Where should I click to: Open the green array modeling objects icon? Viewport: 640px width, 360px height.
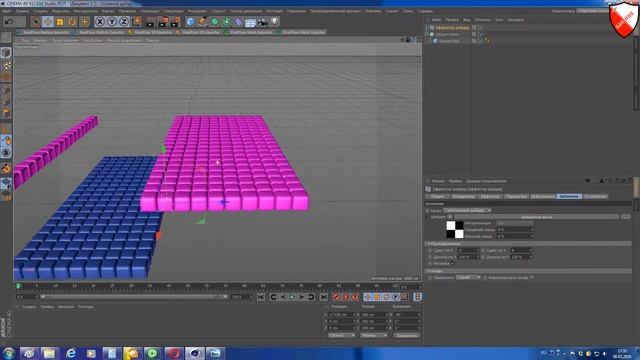pyautogui.click(x=227, y=21)
